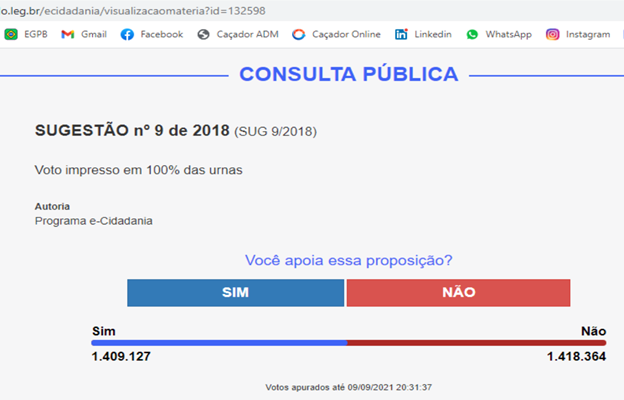624x400 pixels.
Task: Open the EGPB bookmark flag icon
Action: (x=11, y=35)
